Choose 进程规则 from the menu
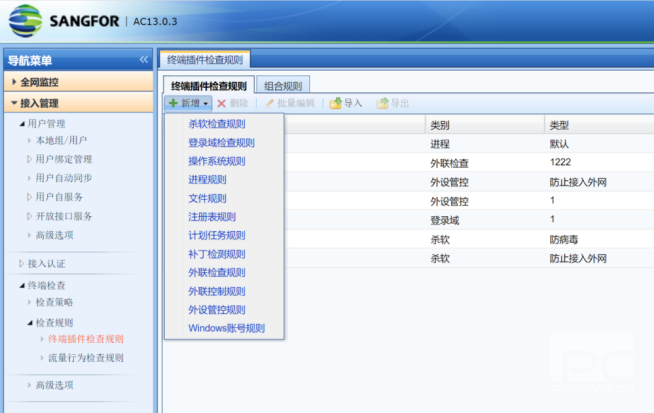654x413 pixels. 207,180
